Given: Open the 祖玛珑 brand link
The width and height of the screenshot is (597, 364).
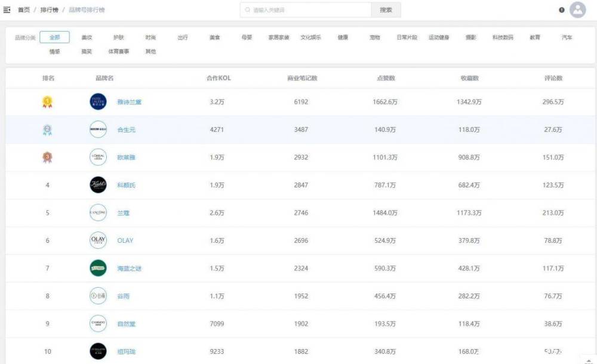Looking at the screenshot, I should [x=126, y=352].
